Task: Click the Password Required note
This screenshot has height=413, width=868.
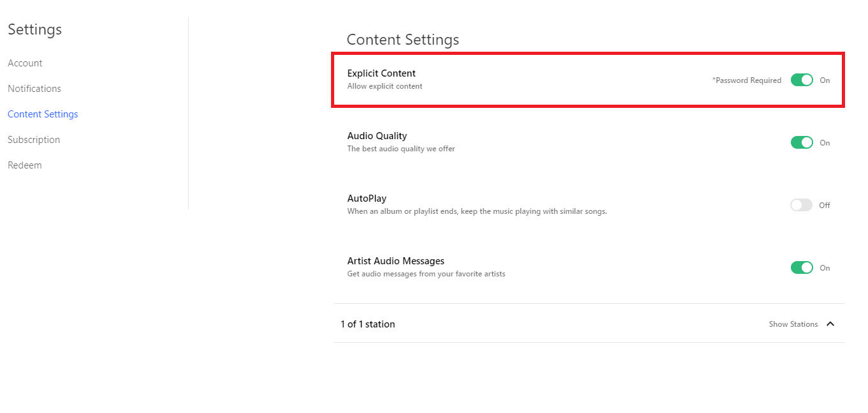Action: (x=746, y=80)
